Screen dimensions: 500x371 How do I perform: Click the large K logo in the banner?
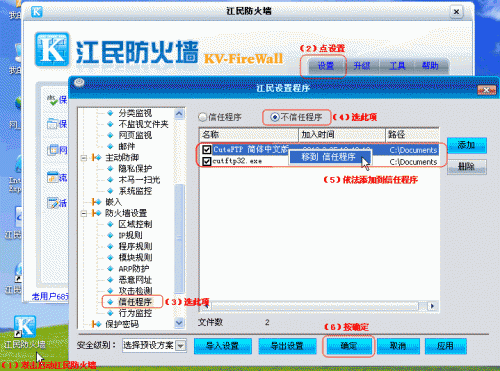click(52, 50)
